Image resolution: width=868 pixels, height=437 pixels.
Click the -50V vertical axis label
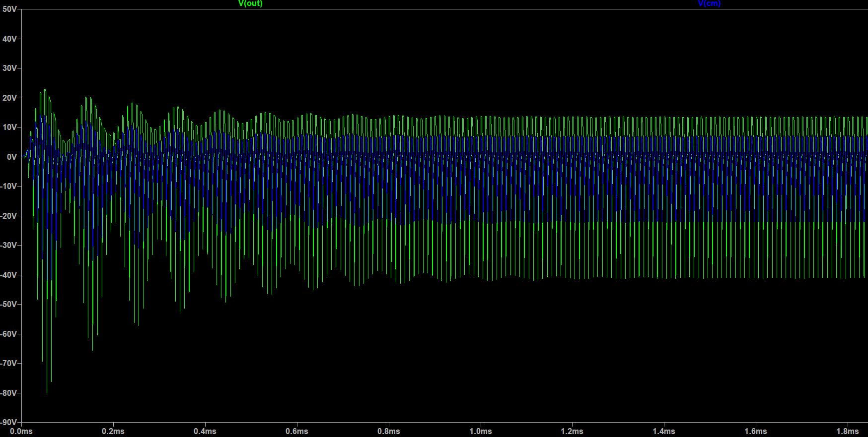(x=8, y=304)
